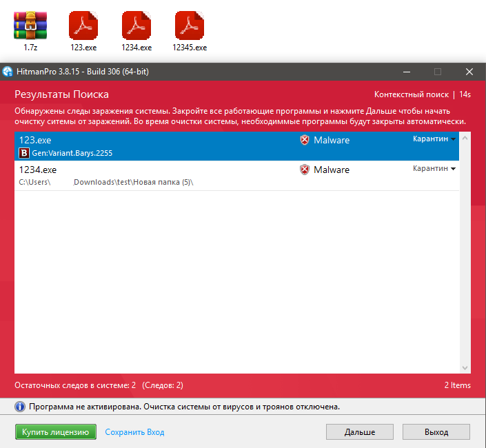This screenshot has width=486, height=448.
Task: Click the Bitdefender B icon under 123.exe
Action: pyautogui.click(x=24, y=153)
